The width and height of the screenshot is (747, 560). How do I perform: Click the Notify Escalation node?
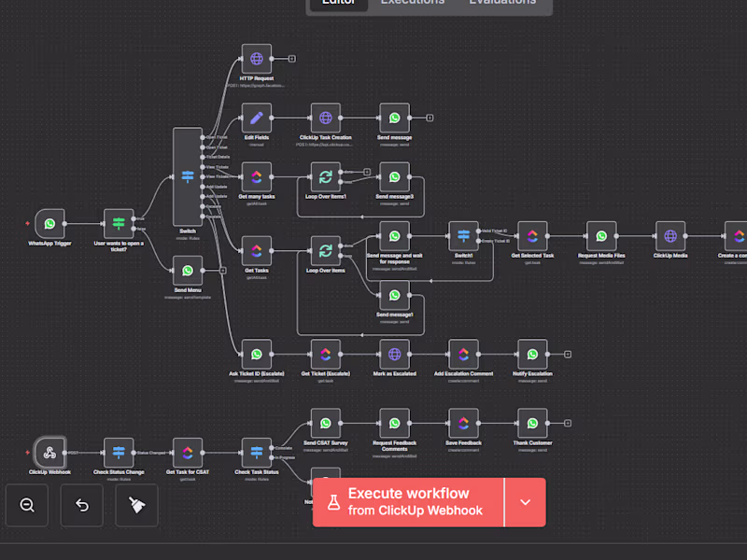tap(532, 355)
